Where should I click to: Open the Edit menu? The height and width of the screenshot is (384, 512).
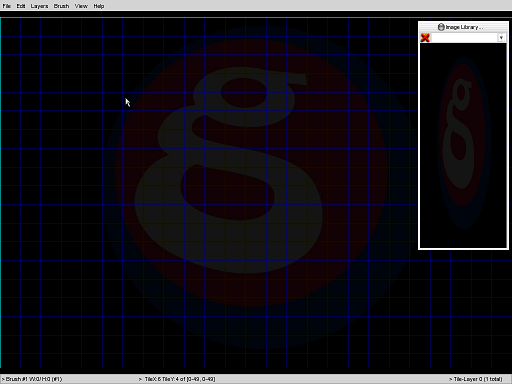click(21, 6)
